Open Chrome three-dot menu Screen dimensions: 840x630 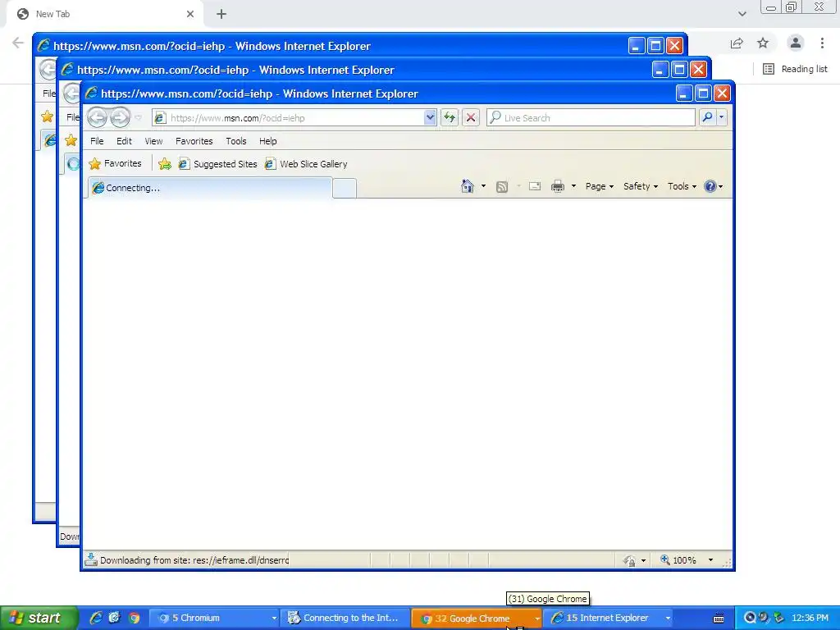tap(822, 43)
